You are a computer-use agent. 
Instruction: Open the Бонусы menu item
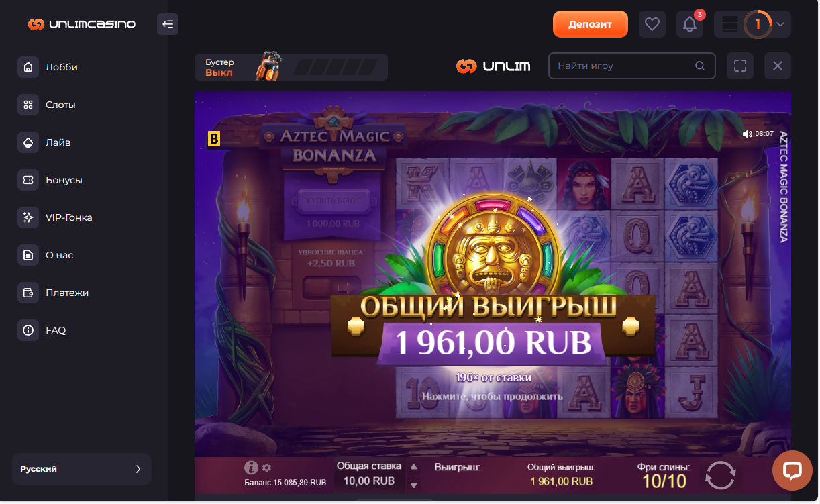tap(64, 180)
